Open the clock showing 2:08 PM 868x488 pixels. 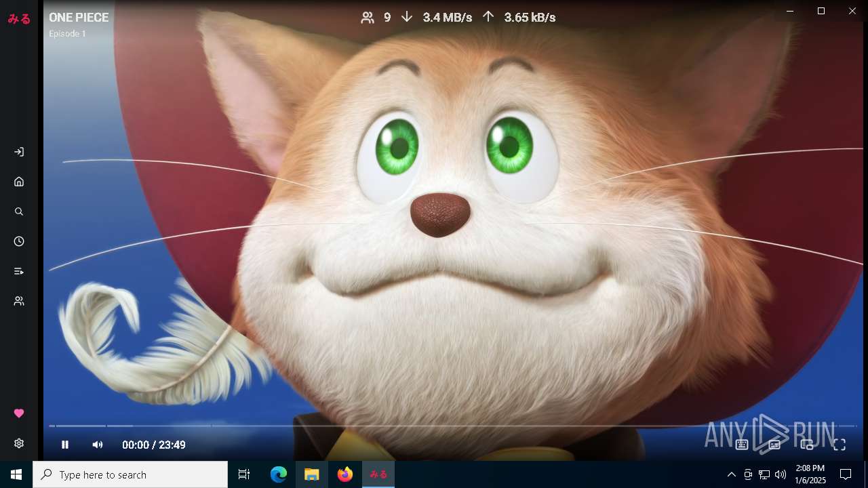(x=810, y=474)
